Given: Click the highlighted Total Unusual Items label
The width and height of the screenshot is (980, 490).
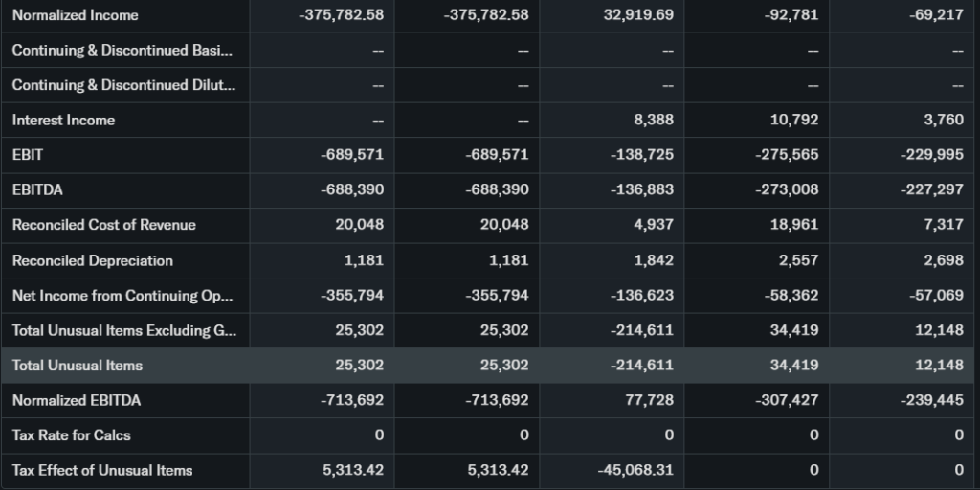Looking at the screenshot, I should pos(77,365).
